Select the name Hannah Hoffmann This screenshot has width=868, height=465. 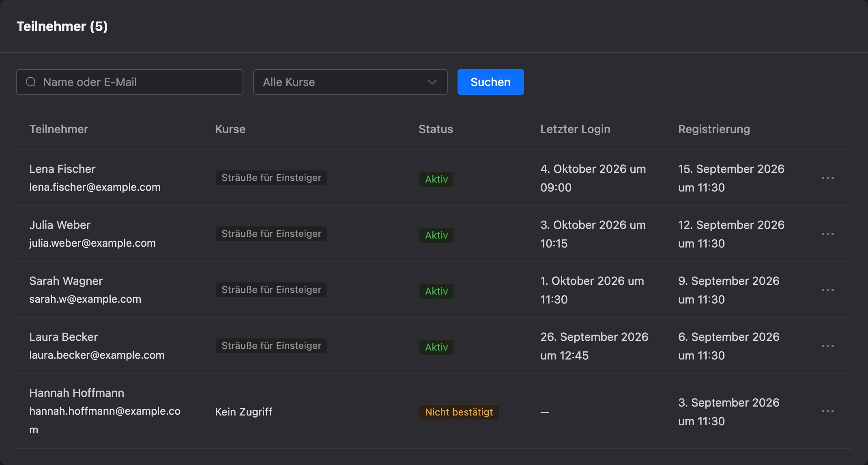(x=77, y=393)
